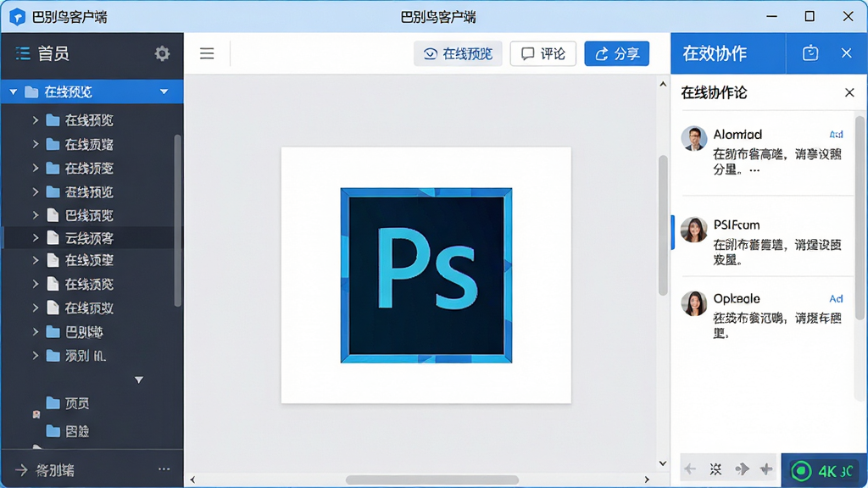Switch to the 在效协作 panel tab
The image size is (868, 488).
pos(715,53)
